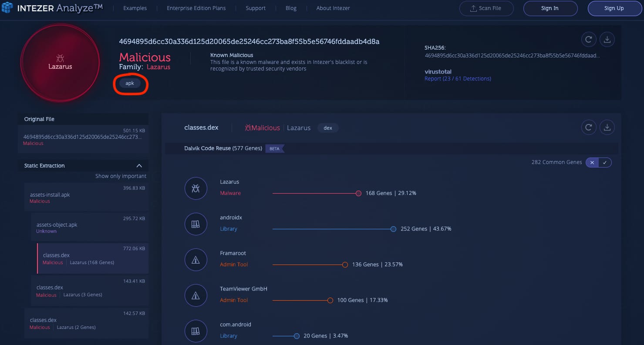Click the androidx library icon

coord(196,224)
